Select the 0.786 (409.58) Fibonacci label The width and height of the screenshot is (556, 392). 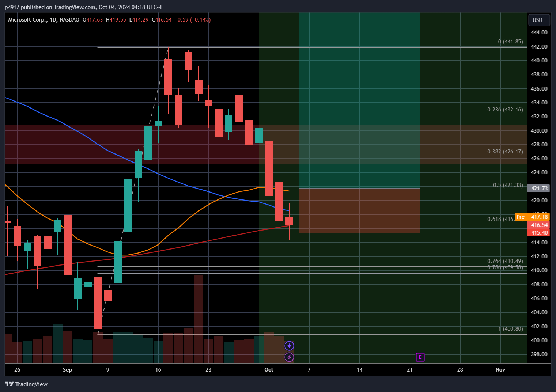tap(505, 267)
